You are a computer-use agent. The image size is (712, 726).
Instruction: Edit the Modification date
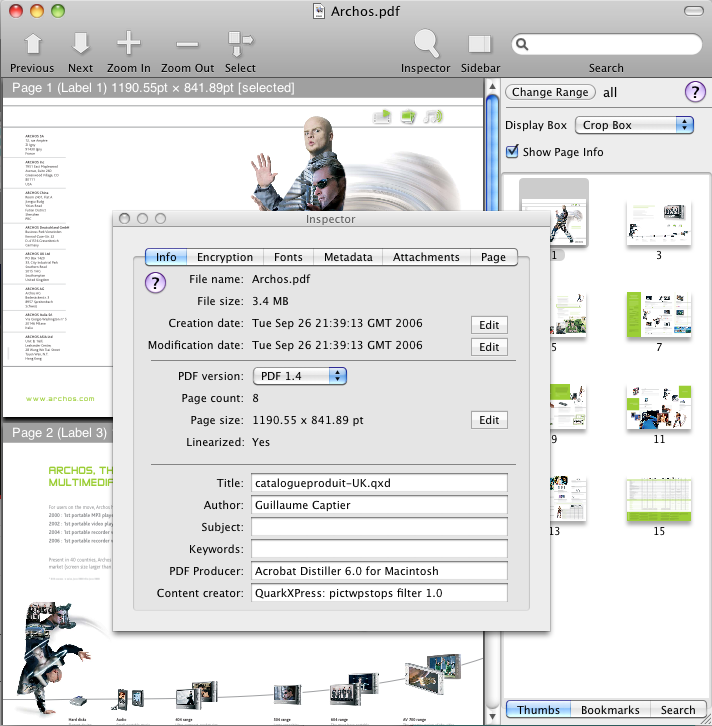point(489,347)
